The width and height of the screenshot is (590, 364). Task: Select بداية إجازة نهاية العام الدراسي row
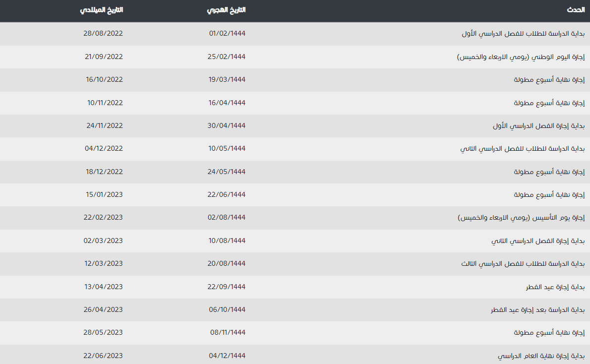click(541, 356)
